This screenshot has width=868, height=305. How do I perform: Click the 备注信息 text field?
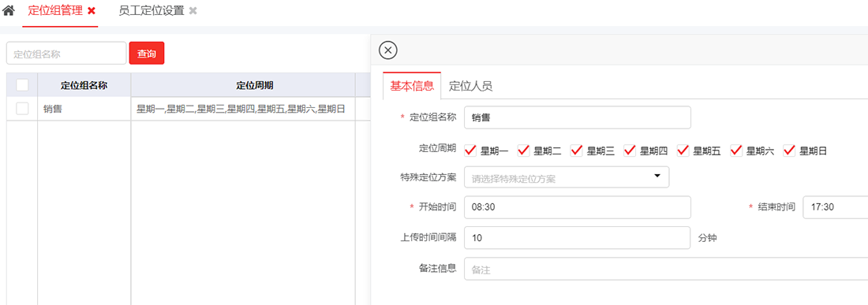click(x=666, y=269)
